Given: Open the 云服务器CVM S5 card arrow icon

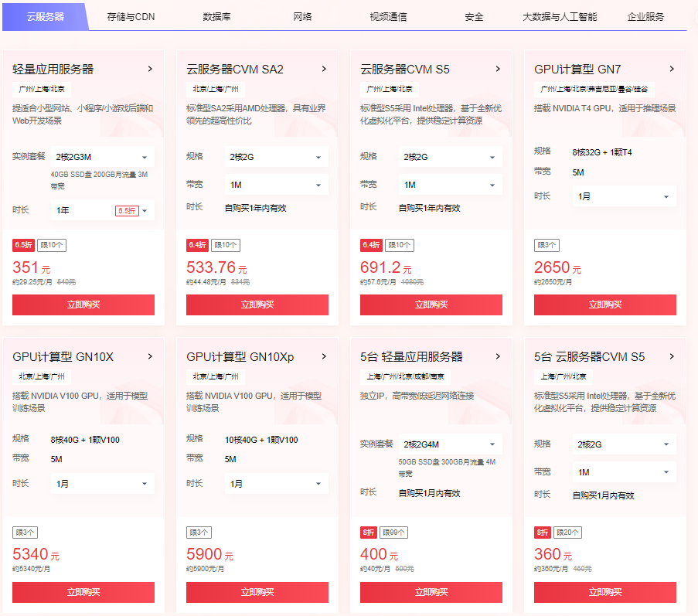Looking at the screenshot, I should [498, 69].
